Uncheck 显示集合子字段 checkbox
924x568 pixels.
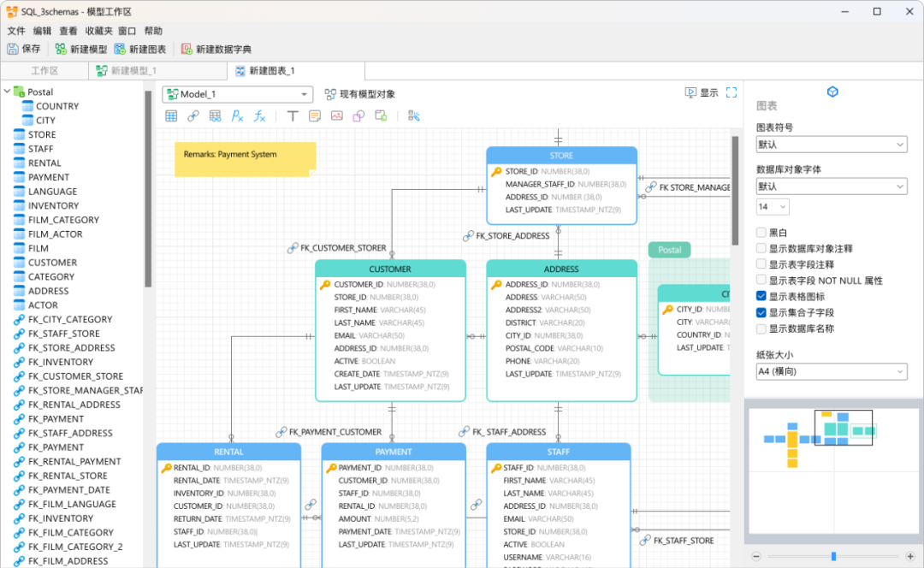coord(761,312)
